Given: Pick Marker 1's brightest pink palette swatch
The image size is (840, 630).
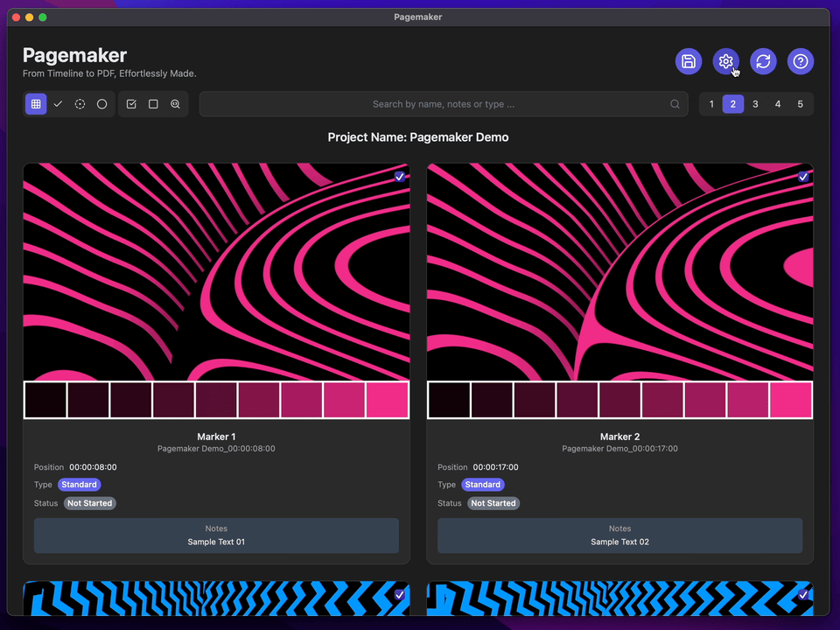Looking at the screenshot, I should tap(388, 400).
